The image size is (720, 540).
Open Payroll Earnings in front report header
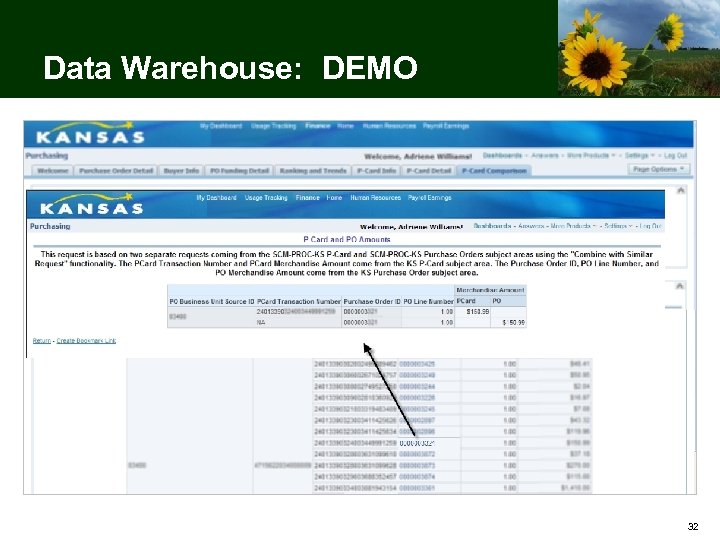(430, 197)
